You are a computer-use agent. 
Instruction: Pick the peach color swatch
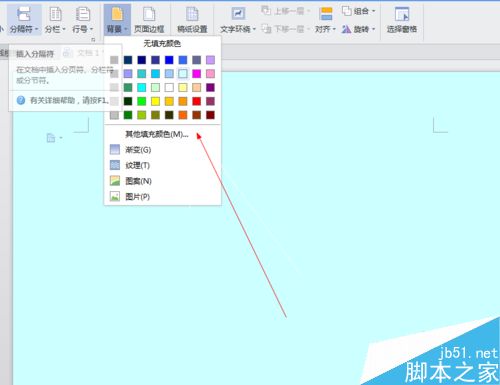point(197,87)
